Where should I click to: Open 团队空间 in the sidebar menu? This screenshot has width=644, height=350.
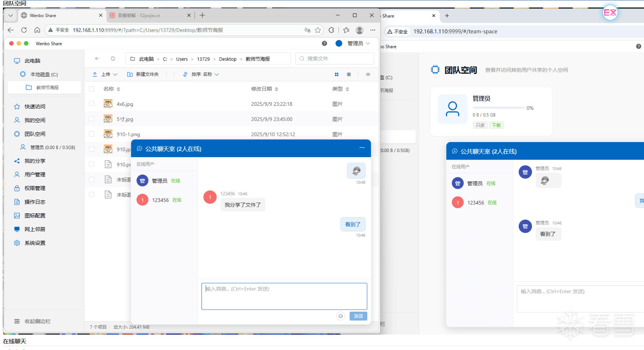(35, 134)
